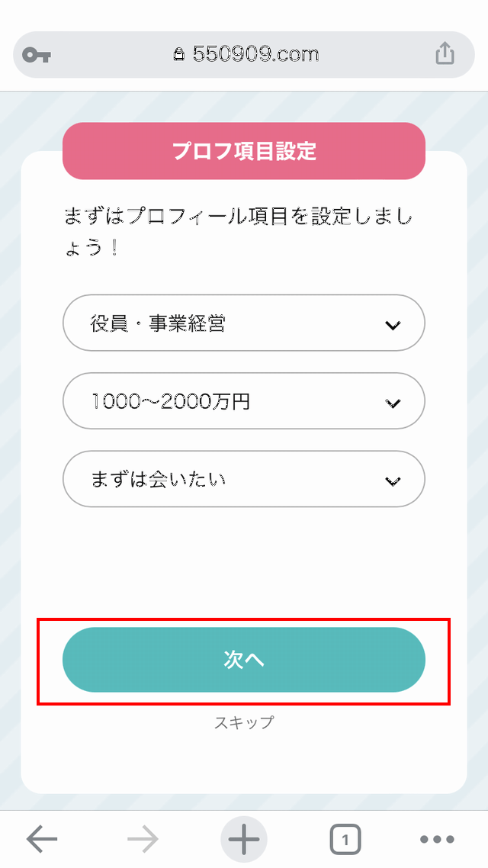488x868 pixels.
Task: Tap the password key icon
Action: 36,55
